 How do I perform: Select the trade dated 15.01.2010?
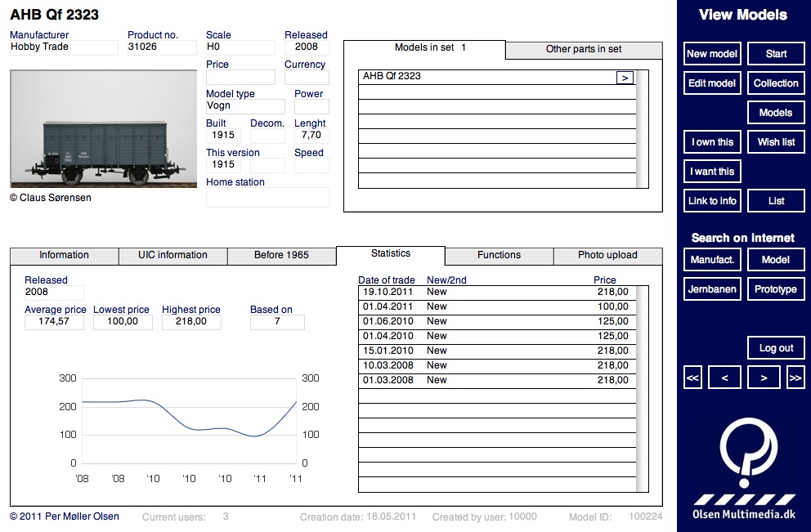(497, 351)
